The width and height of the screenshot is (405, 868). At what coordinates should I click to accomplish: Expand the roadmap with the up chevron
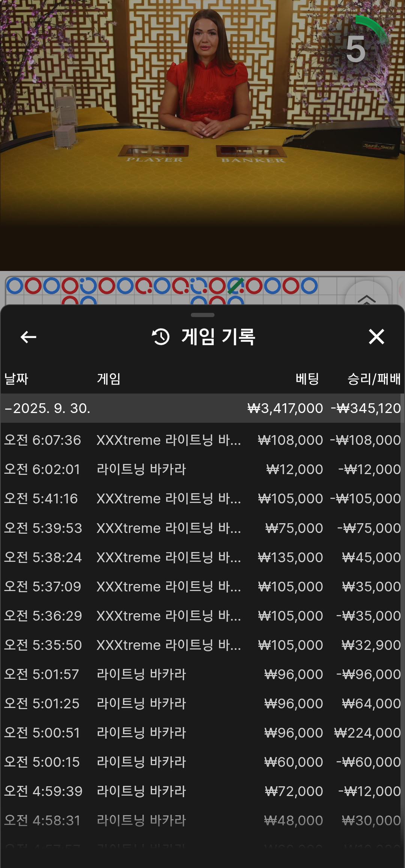366,299
